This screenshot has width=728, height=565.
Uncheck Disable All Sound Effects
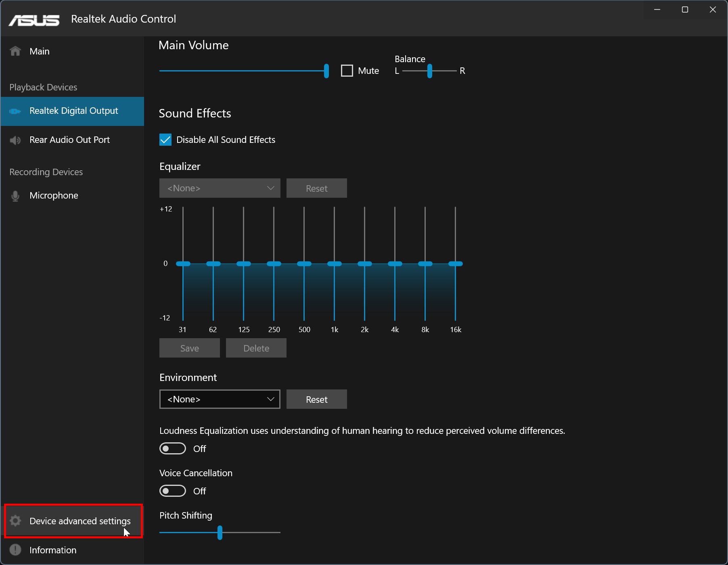pyautogui.click(x=165, y=140)
